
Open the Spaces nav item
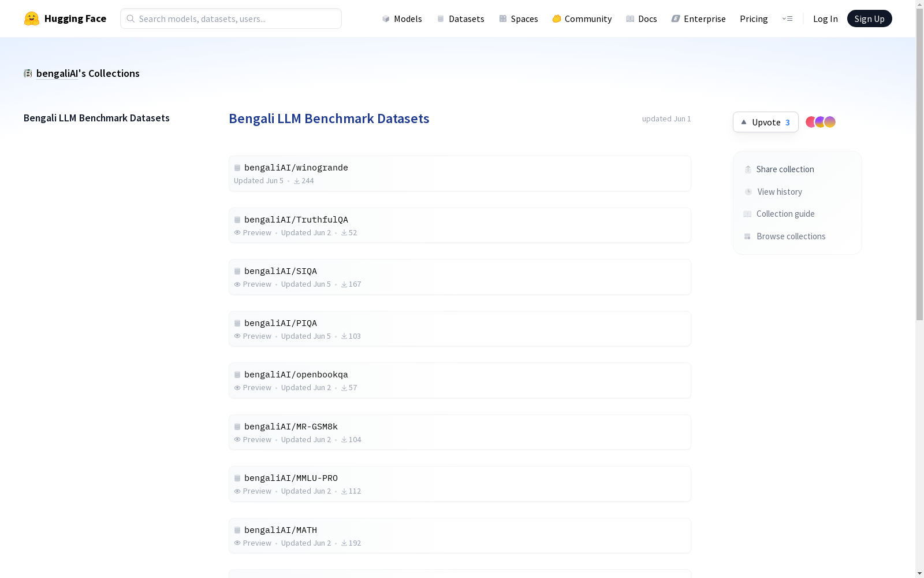click(519, 18)
